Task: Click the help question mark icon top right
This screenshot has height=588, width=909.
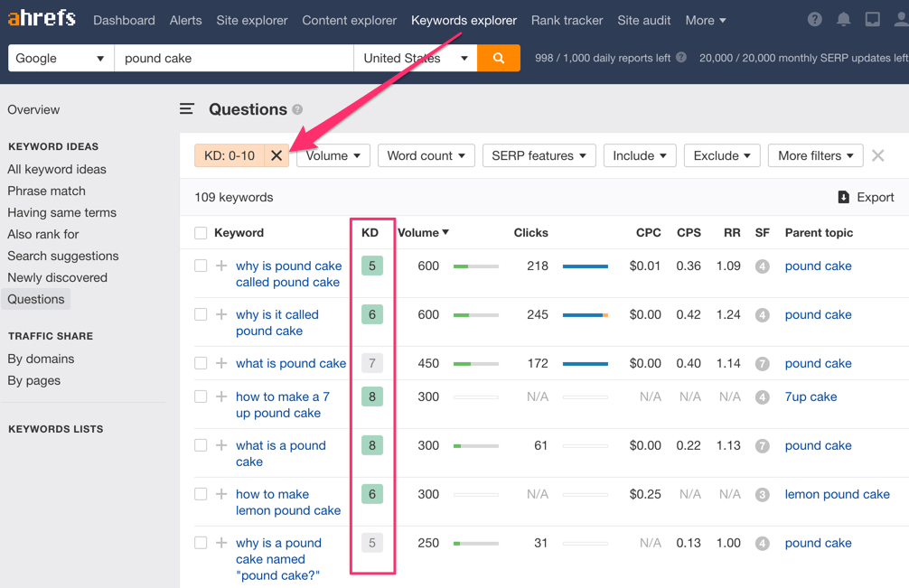Action: pyautogui.click(x=812, y=18)
